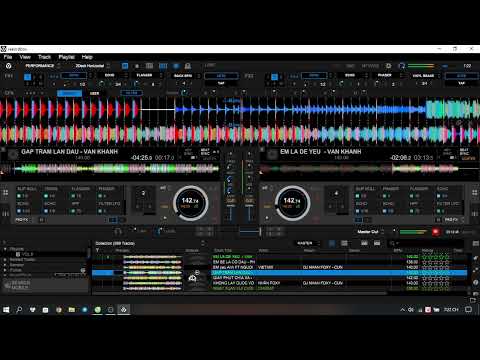Open the FX2 VINYL BRAKE effect dropdown
This screenshot has width=480, height=360.
pyautogui.click(x=425, y=76)
